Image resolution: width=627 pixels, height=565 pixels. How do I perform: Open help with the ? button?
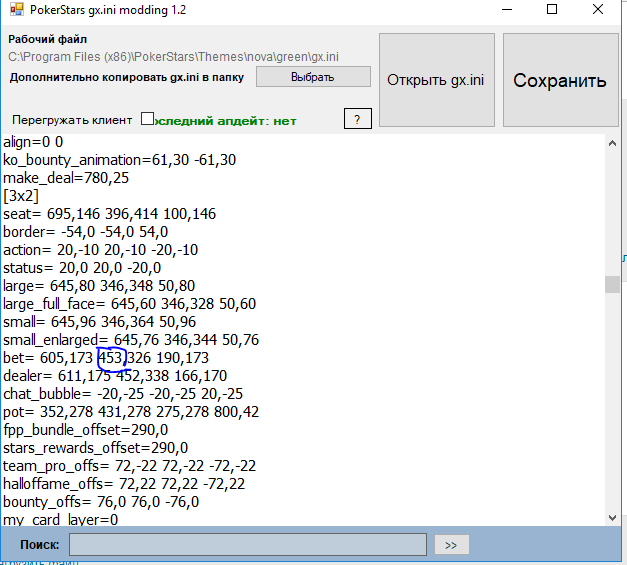coord(357,119)
